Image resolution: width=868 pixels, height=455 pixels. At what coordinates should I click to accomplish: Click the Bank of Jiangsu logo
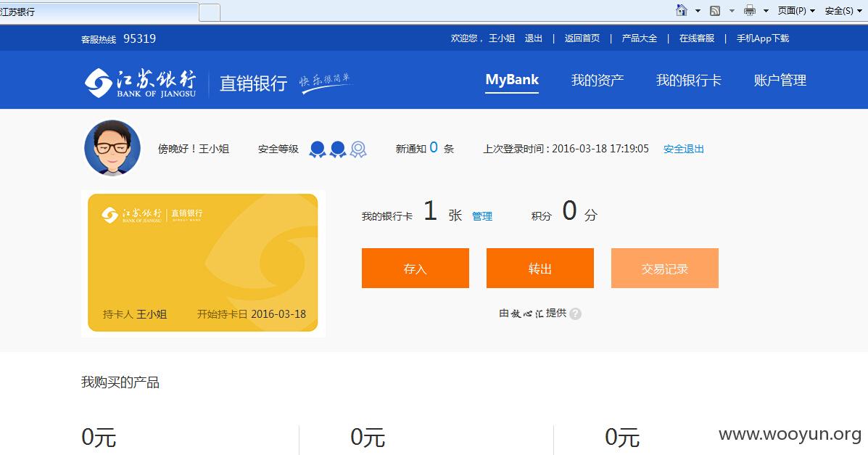coord(140,83)
